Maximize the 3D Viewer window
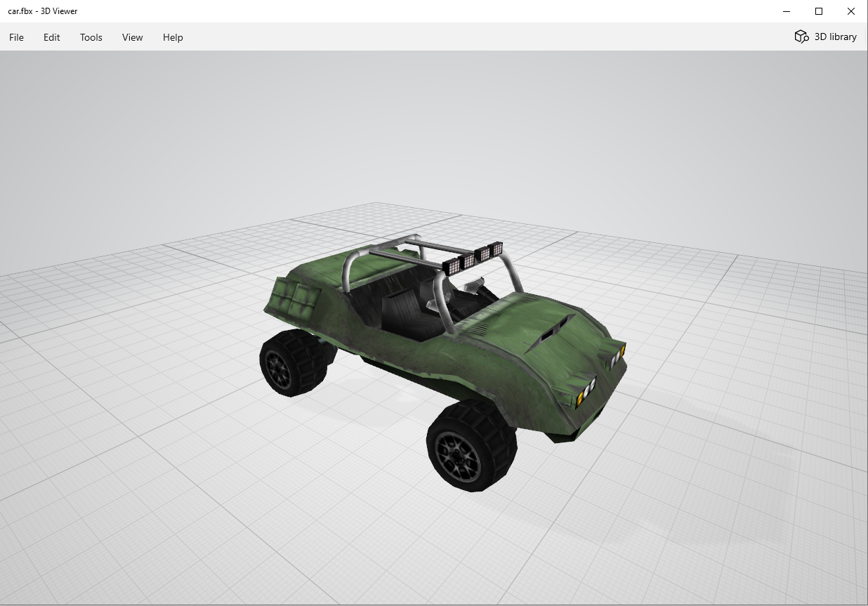This screenshot has height=606, width=868. (818, 11)
